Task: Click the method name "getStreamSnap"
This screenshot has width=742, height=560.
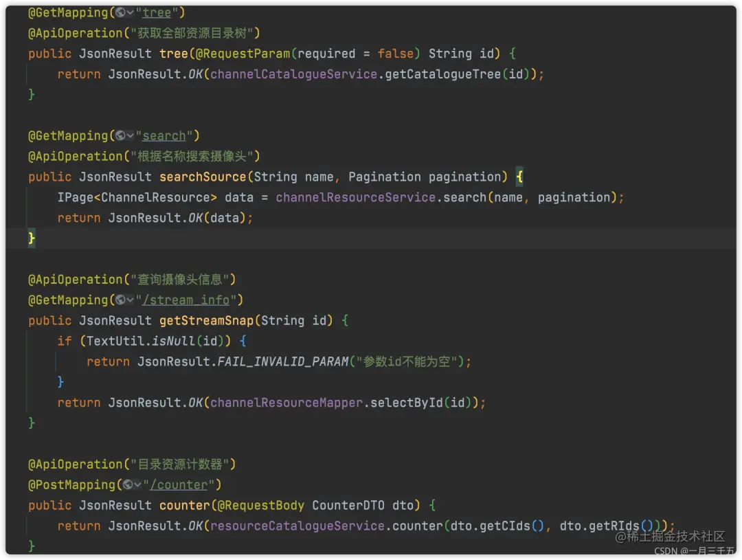Action: point(206,320)
